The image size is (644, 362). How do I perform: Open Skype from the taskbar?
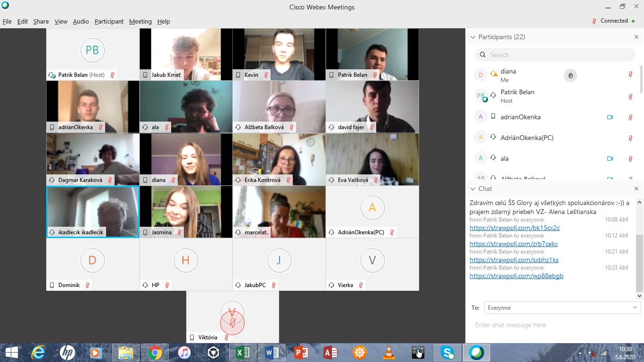coord(447,353)
